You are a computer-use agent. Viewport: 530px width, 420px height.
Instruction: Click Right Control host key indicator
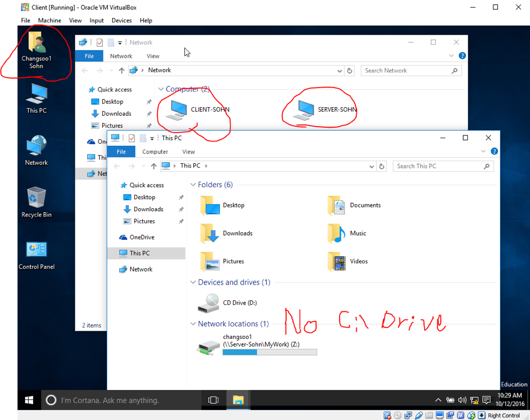[x=504, y=416]
